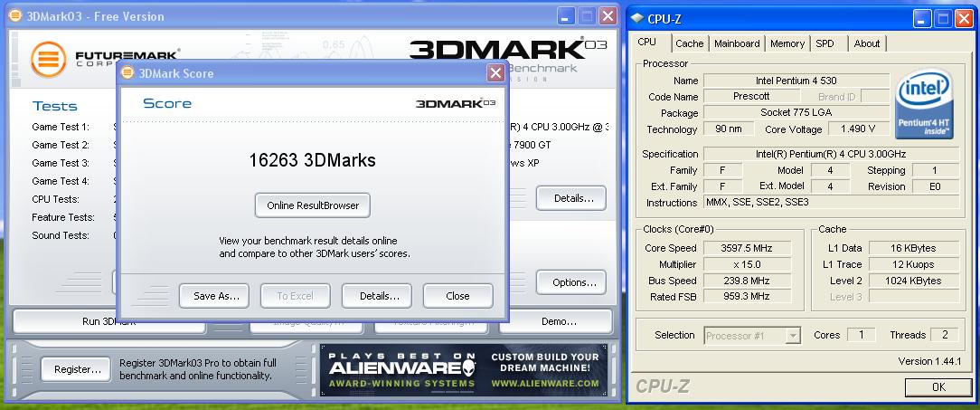The height and width of the screenshot is (410, 980).
Task: Click the 3DMark03 logo in main window
Action: (507, 50)
